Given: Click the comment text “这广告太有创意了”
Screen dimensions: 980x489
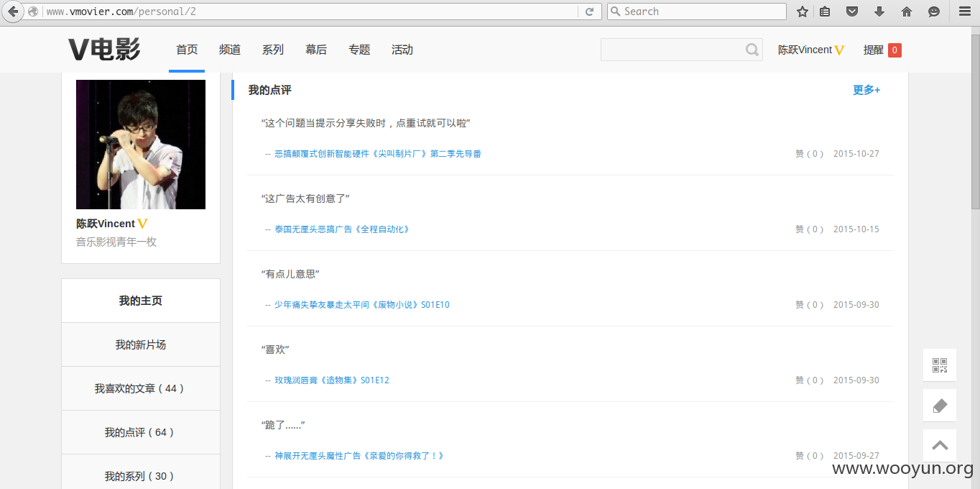Looking at the screenshot, I should pos(305,198).
